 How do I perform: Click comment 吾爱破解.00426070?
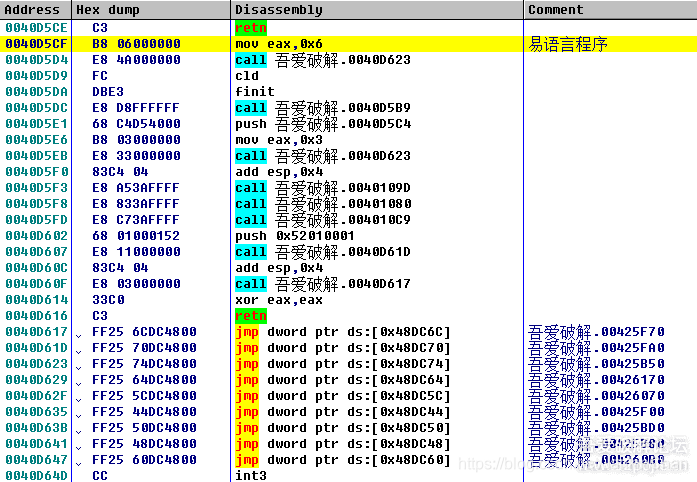tap(597, 396)
